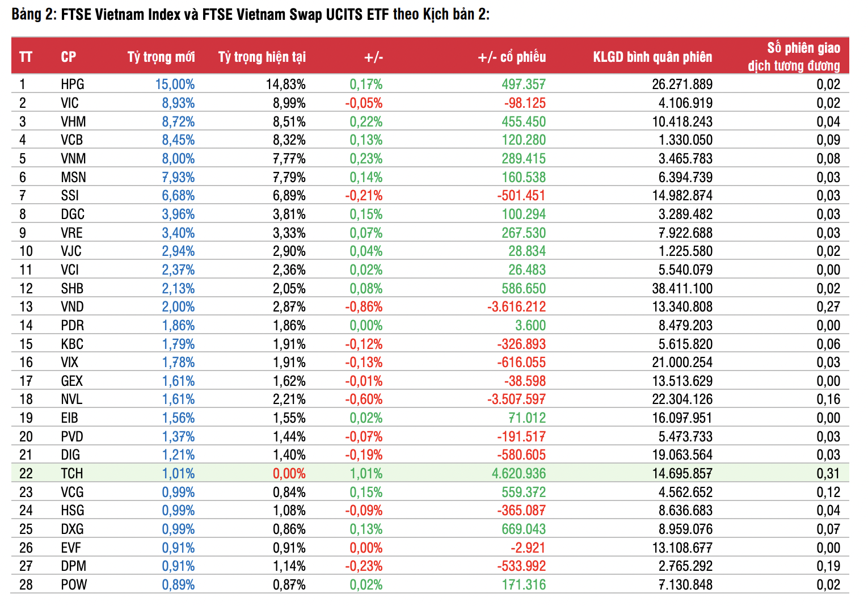Click the 'Tỷ trọng hiện tại' column header

coord(262,57)
